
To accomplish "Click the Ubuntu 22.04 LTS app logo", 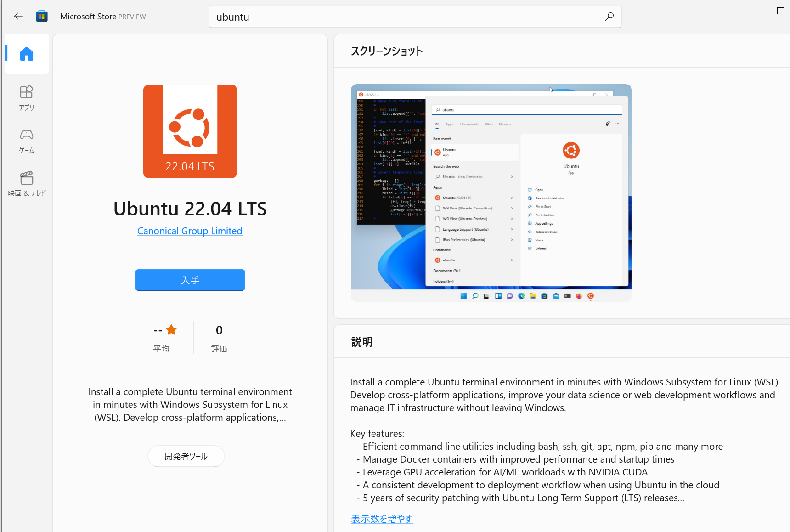I will 190,131.
